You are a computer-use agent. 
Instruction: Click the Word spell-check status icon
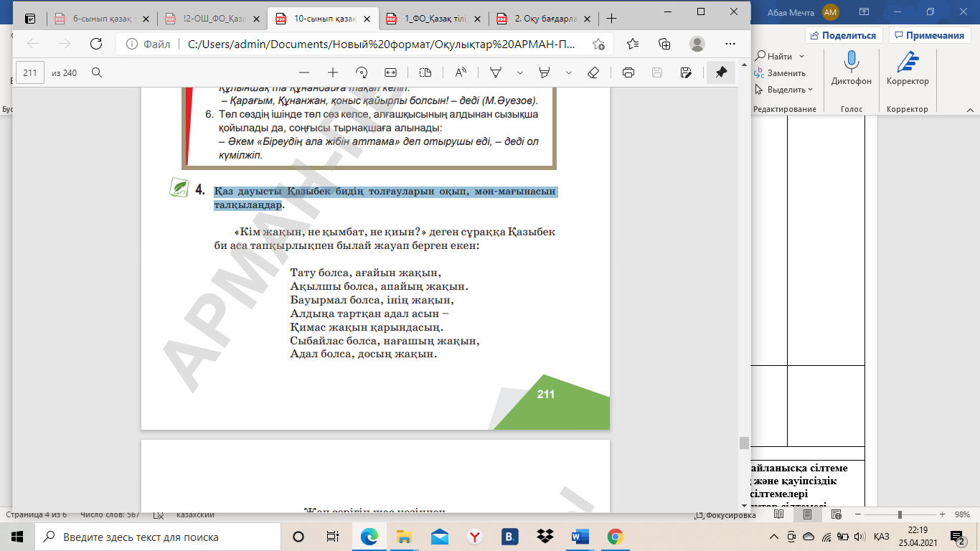click(159, 515)
